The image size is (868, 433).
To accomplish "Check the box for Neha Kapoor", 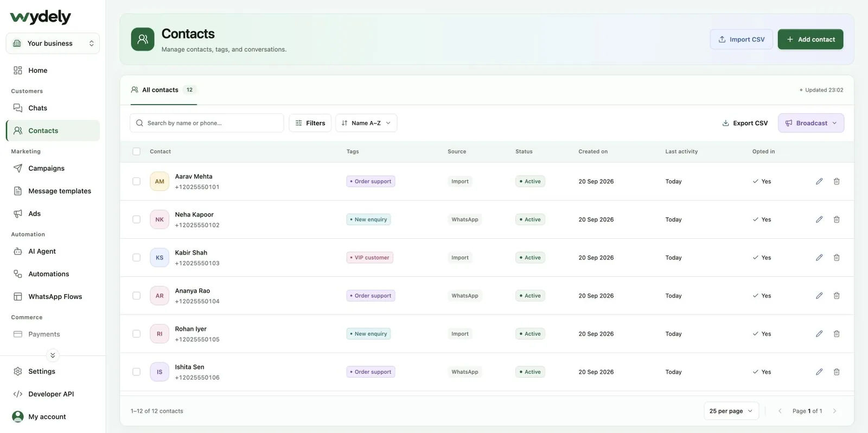I will click(x=136, y=219).
